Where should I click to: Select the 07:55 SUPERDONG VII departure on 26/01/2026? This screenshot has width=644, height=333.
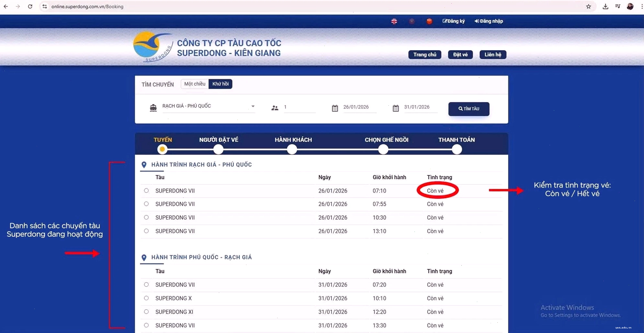tap(146, 204)
